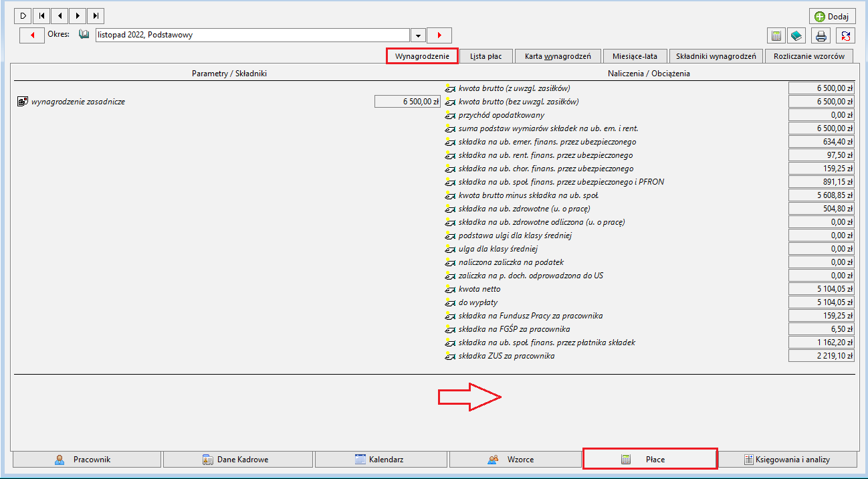
Task: Click the Dodaj button
Action: coord(833,17)
